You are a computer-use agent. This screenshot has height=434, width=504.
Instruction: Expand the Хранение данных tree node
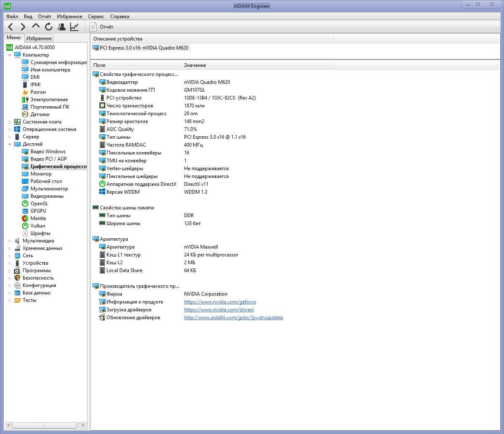tap(10, 248)
